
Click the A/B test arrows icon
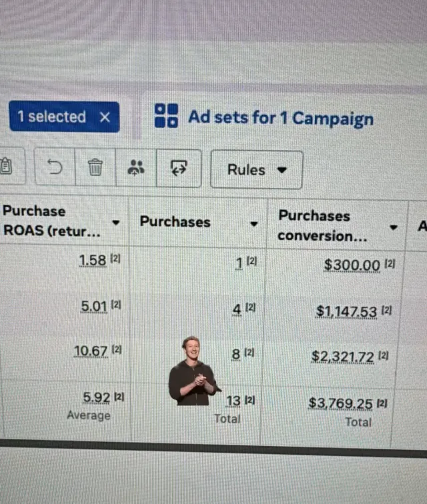click(x=179, y=168)
